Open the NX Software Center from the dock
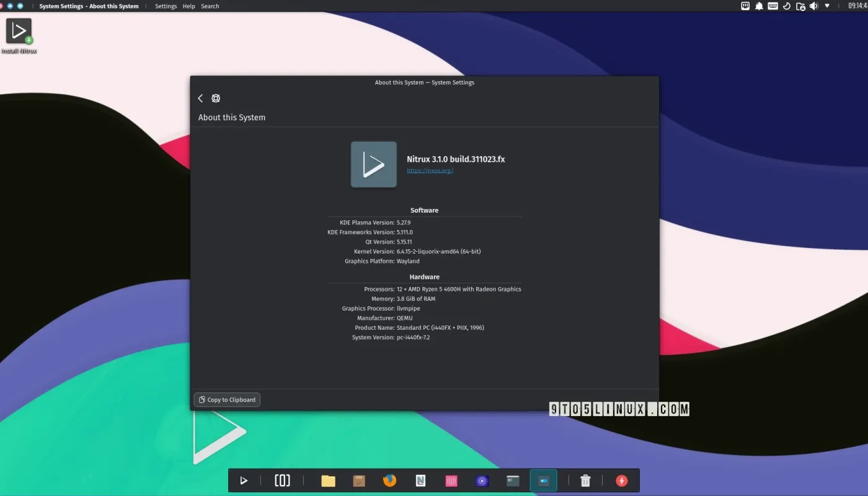This screenshot has width=868, height=496. coord(420,480)
